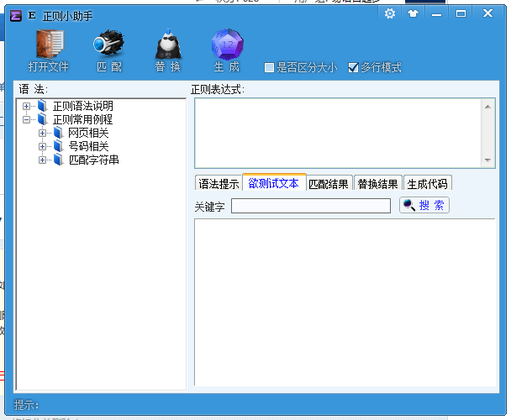
Task: Expand the 匹配字符串 tree node
Action: tap(43, 160)
